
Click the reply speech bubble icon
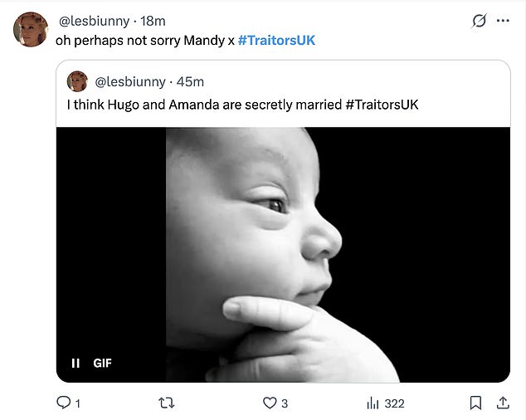click(x=63, y=403)
